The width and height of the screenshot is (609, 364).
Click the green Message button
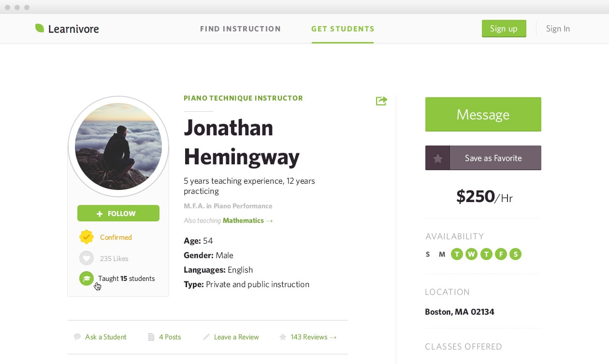(x=483, y=114)
